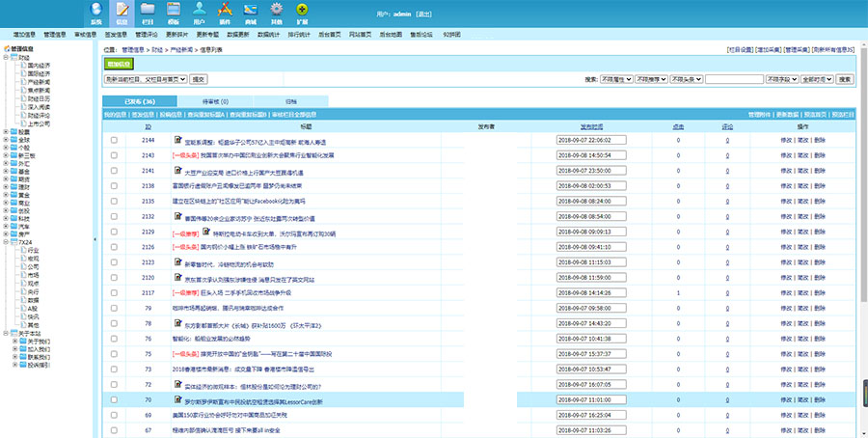Tick the checkbox for row ID 2126
The width and height of the screenshot is (868, 438).
click(114, 247)
